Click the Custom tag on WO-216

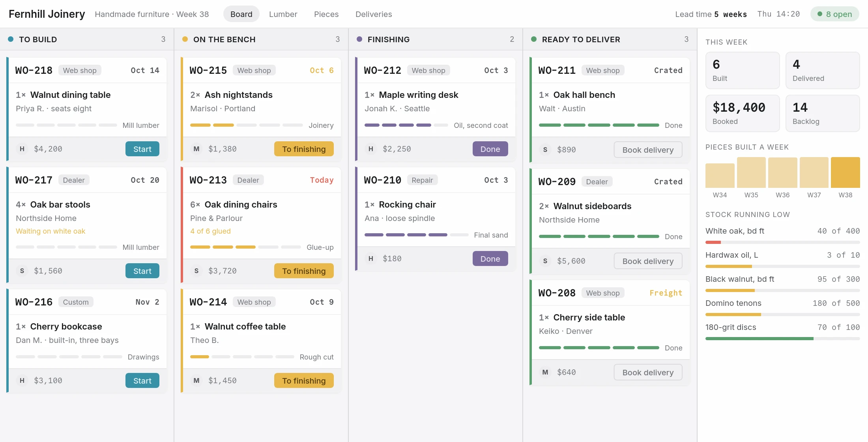(x=76, y=302)
